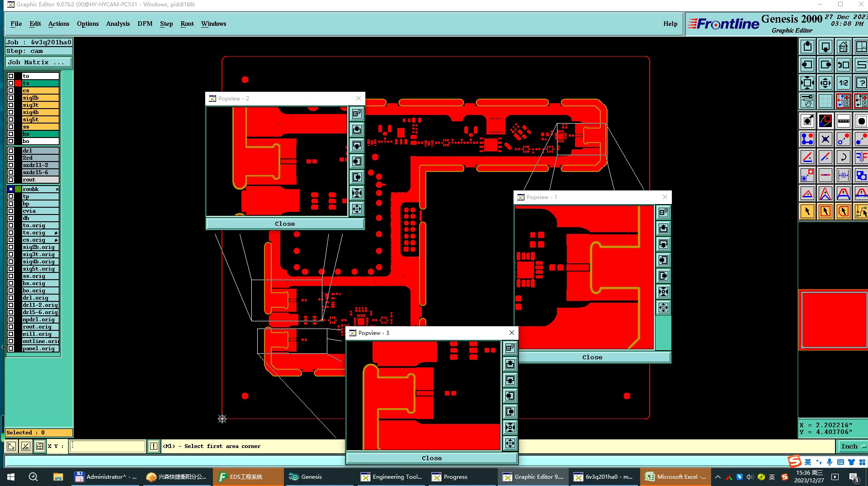The width and height of the screenshot is (868, 486).
Task: Click Close button in Popview - 3
Action: [x=432, y=458]
